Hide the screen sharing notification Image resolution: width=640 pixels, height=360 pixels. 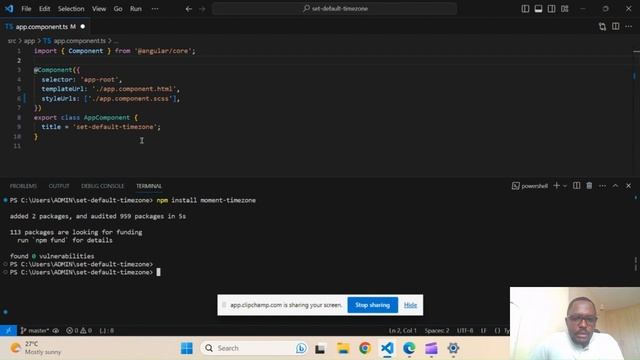410,305
